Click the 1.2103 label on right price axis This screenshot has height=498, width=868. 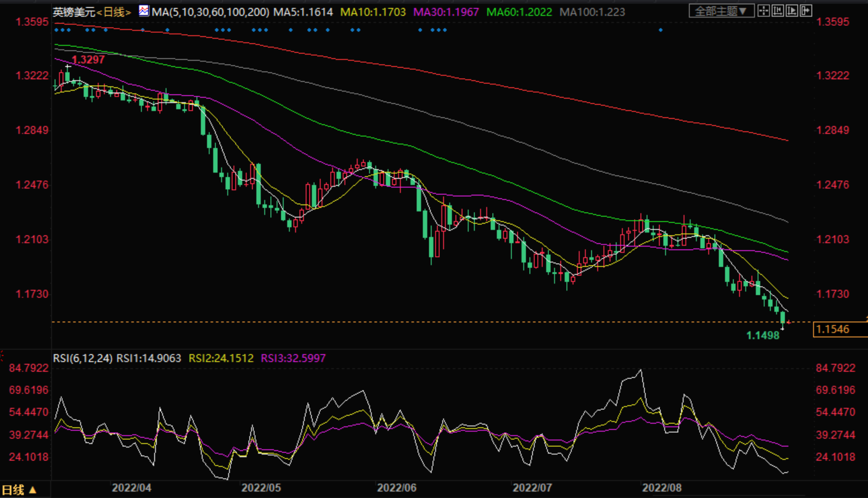(x=833, y=239)
